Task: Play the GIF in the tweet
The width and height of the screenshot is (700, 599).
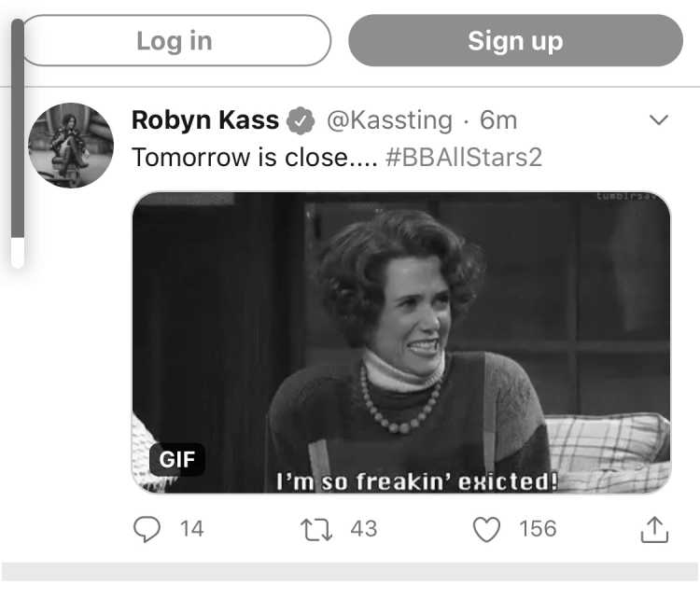Action: [x=401, y=342]
